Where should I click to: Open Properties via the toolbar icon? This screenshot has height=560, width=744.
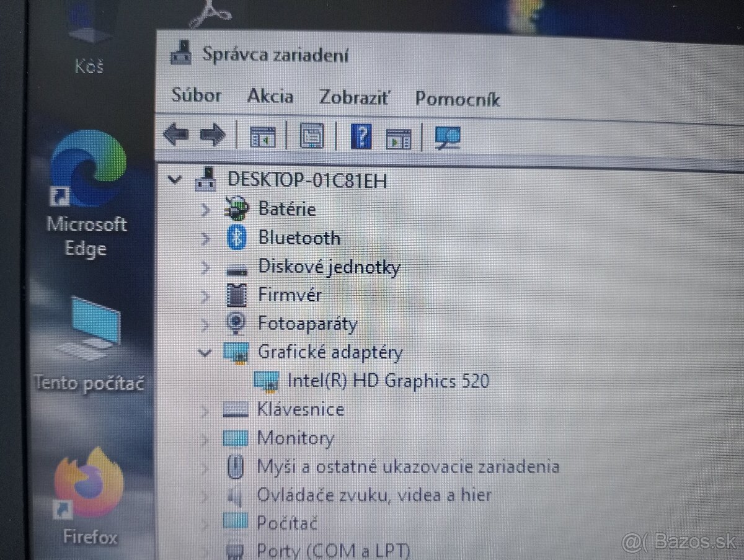(x=311, y=135)
